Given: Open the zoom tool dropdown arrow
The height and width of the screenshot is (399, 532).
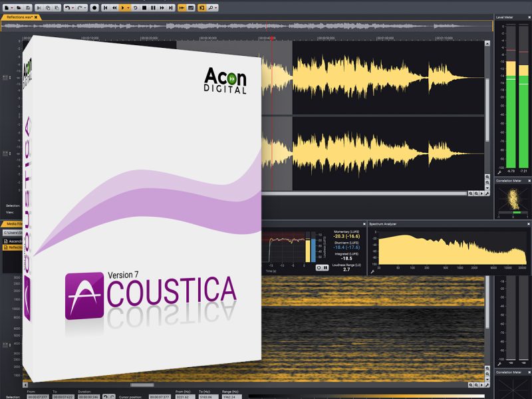Looking at the screenshot, I should (x=216, y=7).
